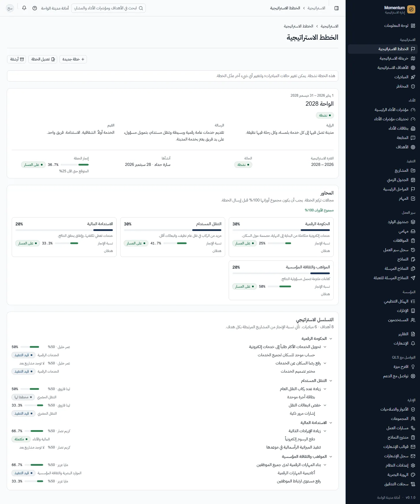Open الهيكل التنظيمي in the sidebar

(x=383, y=301)
